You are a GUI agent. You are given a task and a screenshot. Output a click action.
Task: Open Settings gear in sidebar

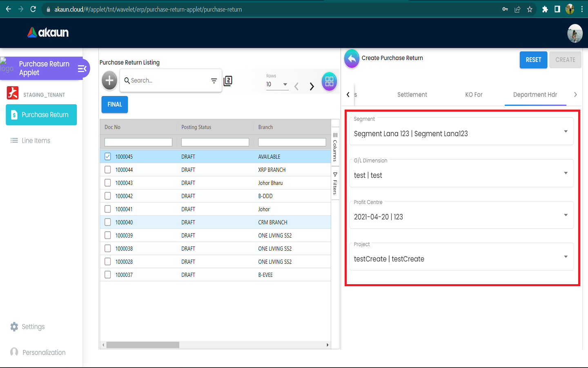click(14, 327)
